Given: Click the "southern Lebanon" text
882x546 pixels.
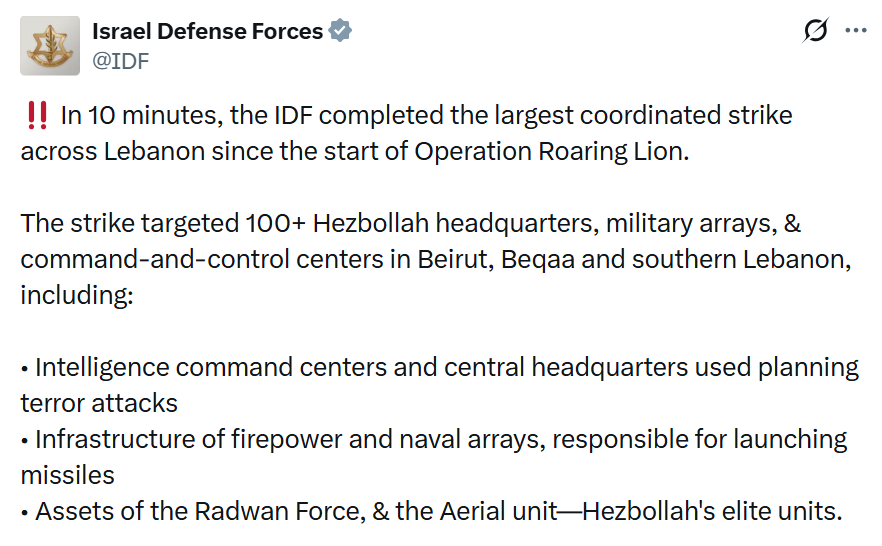Looking at the screenshot, I should coord(742,258).
